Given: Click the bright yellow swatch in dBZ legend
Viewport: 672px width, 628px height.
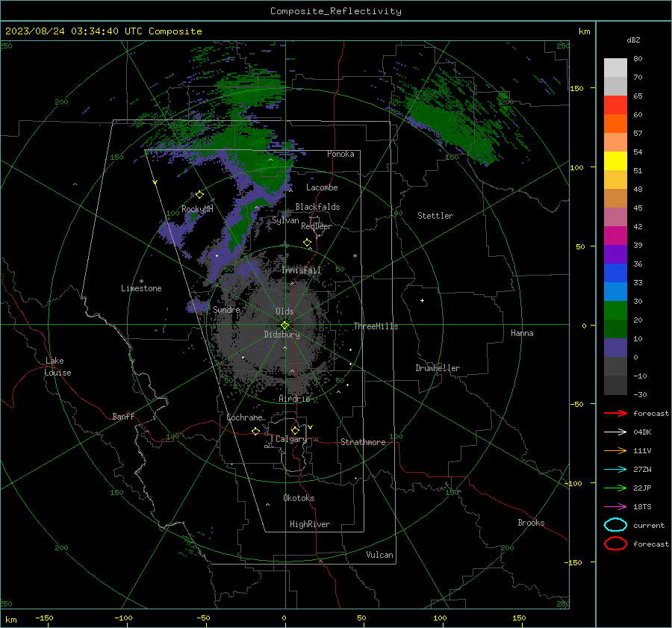Looking at the screenshot, I should coord(615,161).
